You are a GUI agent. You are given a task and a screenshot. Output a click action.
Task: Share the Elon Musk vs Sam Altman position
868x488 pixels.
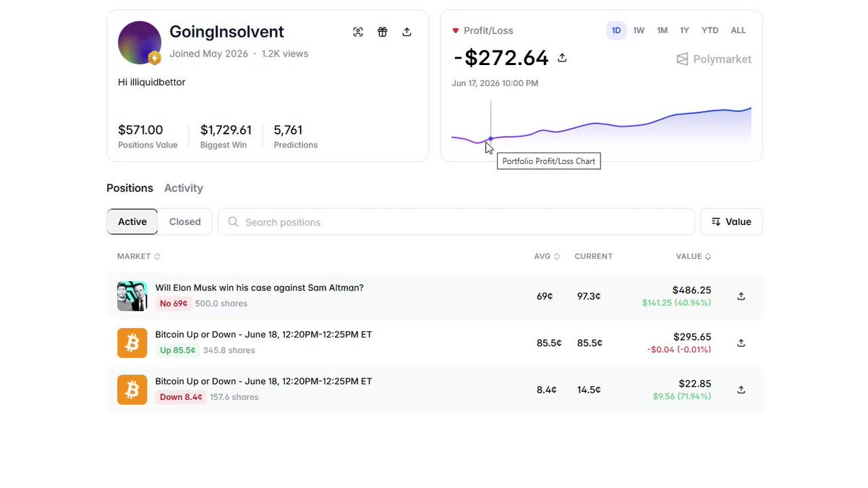[x=741, y=296]
